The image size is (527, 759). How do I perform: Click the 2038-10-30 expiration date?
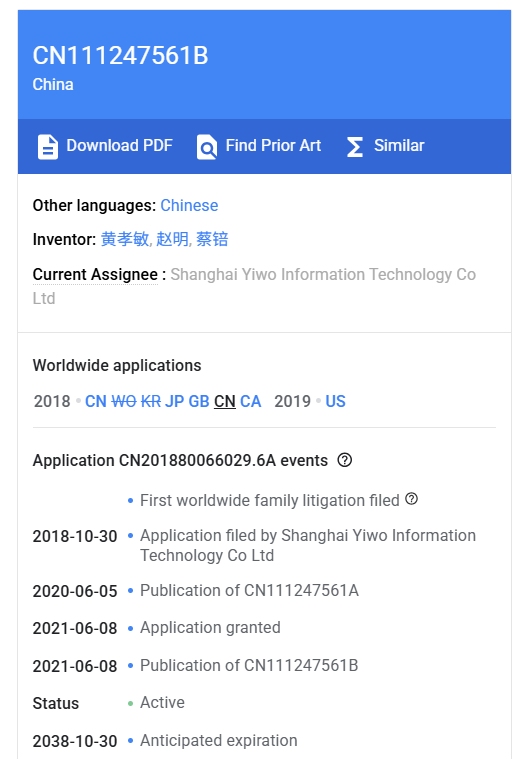pyautogui.click(x=75, y=741)
